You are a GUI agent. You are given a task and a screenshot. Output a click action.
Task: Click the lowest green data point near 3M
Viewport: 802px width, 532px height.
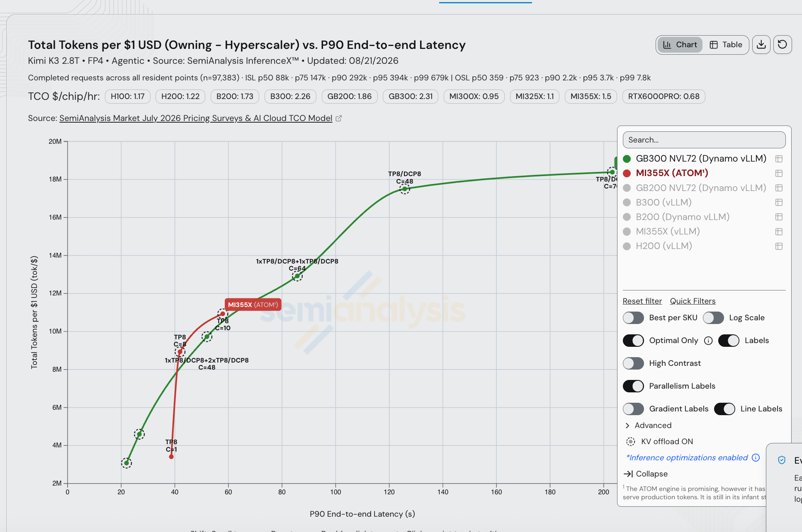click(126, 463)
